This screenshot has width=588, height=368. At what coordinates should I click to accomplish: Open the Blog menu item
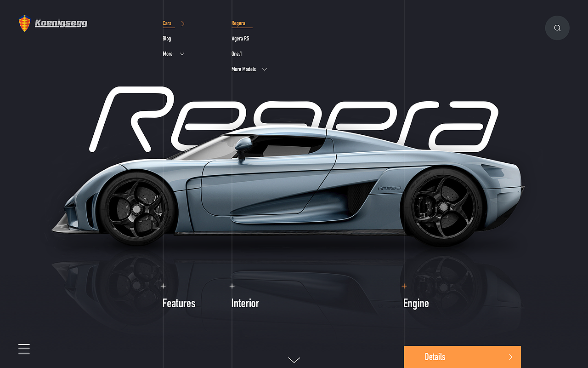point(167,39)
